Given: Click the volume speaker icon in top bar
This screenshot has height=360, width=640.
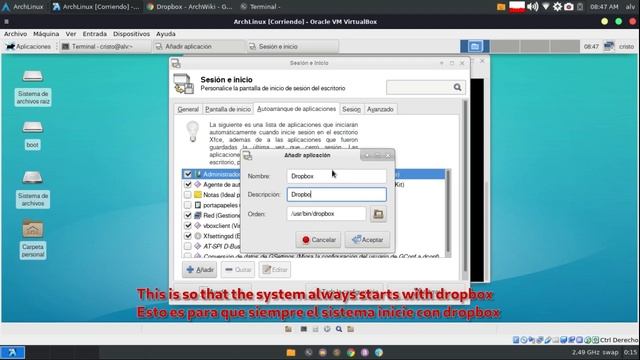Looking at the screenshot, I should pos(532,7).
